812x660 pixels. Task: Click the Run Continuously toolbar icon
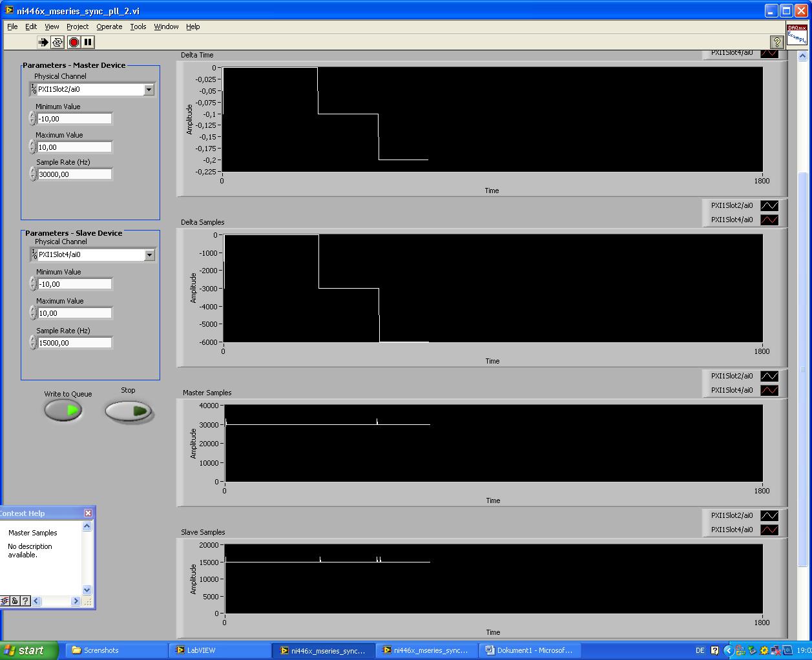pos(57,42)
